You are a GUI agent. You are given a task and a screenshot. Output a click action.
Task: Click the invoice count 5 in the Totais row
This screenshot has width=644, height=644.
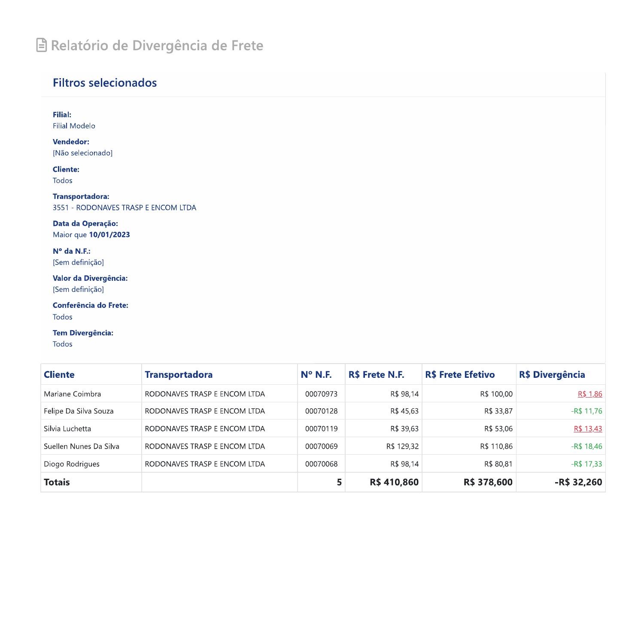coord(339,482)
